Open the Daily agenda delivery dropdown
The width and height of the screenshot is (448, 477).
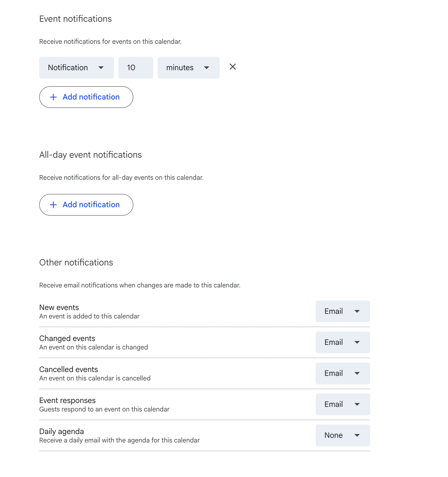tap(343, 435)
